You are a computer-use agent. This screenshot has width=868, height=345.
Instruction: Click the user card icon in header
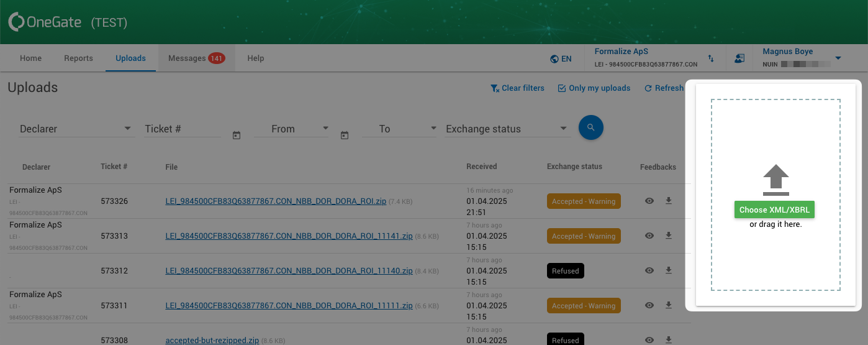(x=739, y=58)
